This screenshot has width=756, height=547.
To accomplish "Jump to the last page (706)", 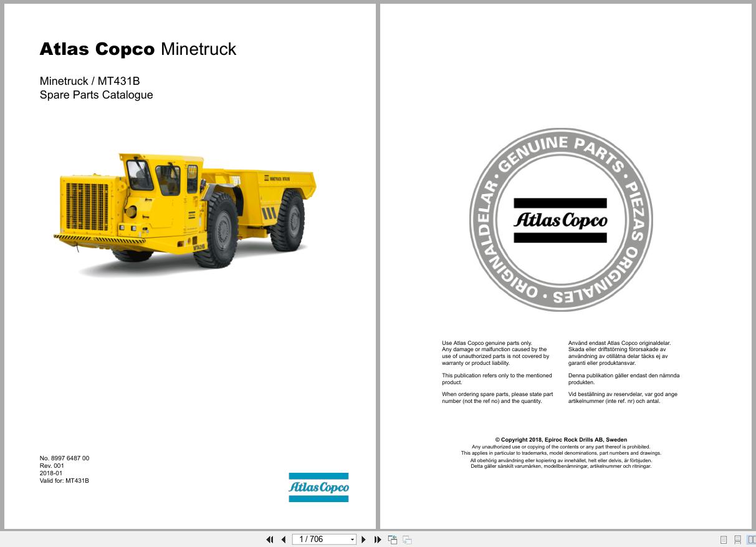I will point(378,539).
